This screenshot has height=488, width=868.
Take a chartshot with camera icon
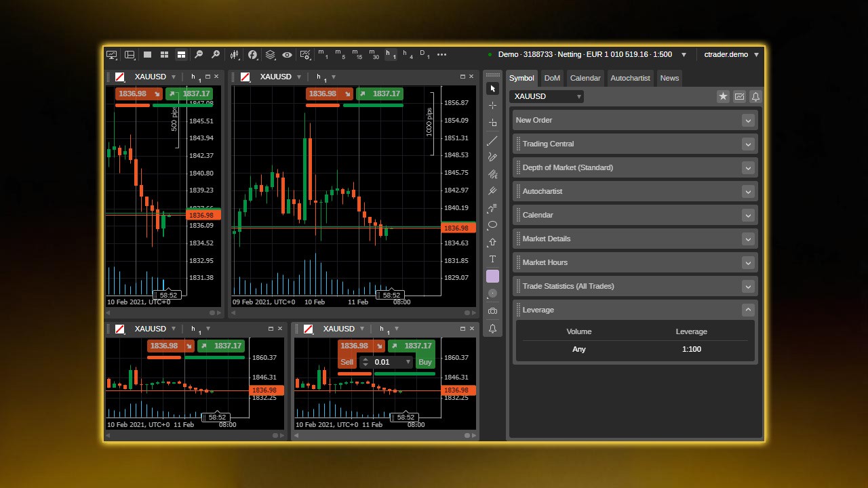[493, 311]
